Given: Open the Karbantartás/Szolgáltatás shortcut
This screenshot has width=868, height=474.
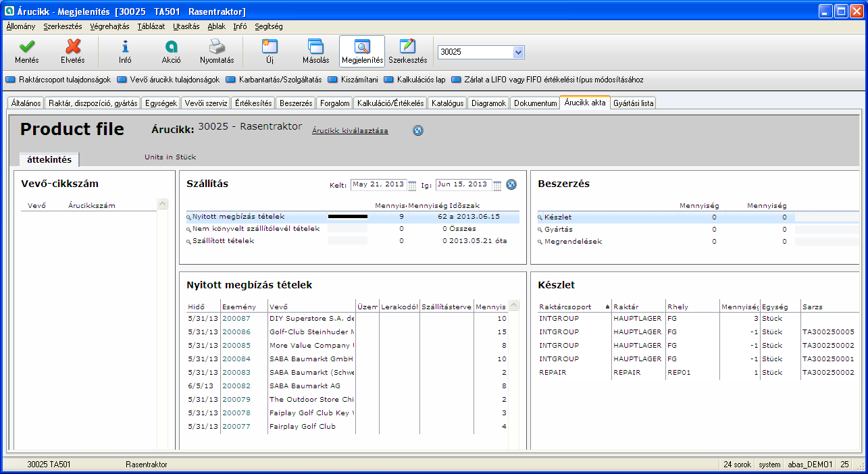Looking at the screenshot, I should 274,80.
